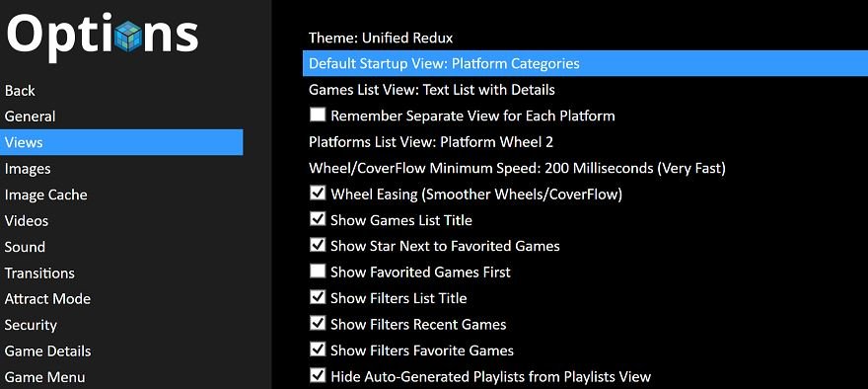Image resolution: width=868 pixels, height=389 pixels.
Task: Enable Remember Separate View for Each Platform
Action: click(x=318, y=116)
